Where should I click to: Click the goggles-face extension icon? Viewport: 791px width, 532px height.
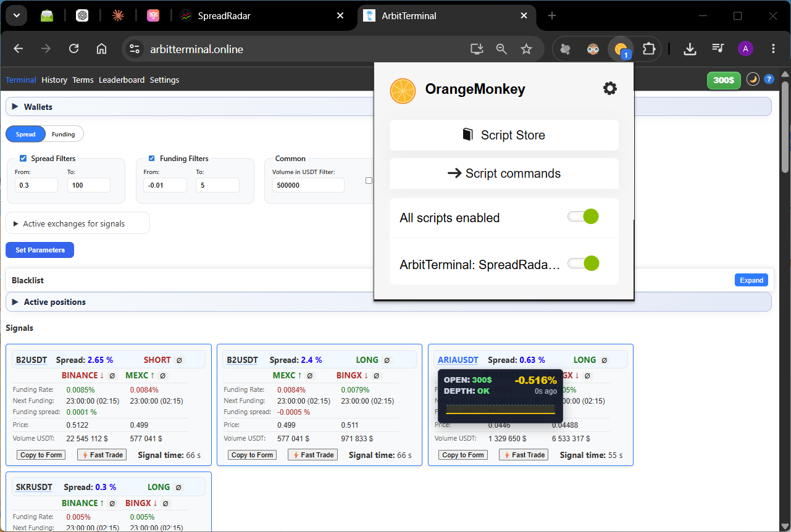593,49
